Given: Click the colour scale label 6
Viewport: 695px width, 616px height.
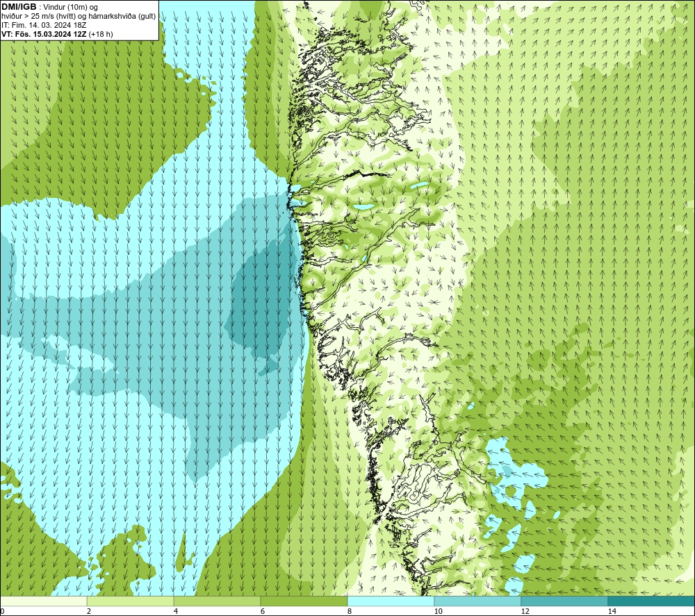Looking at the screenshot, I should tap(263, 612).
